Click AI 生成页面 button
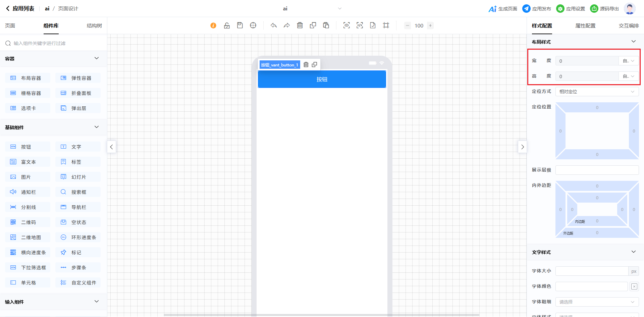The image size is (644, 317). 503,9
